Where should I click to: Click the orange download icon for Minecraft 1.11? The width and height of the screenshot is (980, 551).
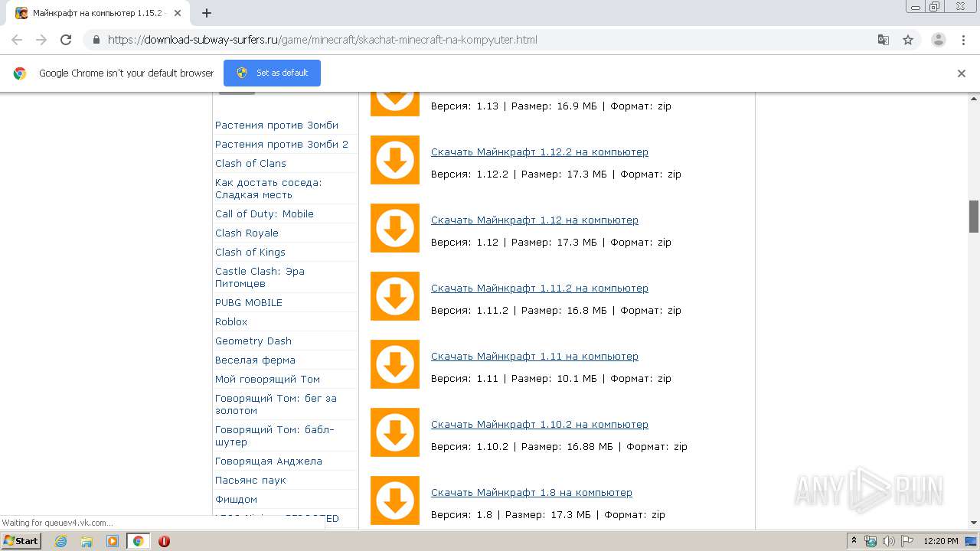click(x=395, y=364)
